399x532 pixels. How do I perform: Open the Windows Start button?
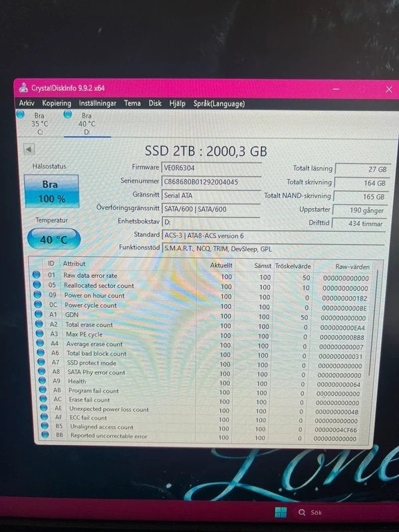click(x=280, y=512)
